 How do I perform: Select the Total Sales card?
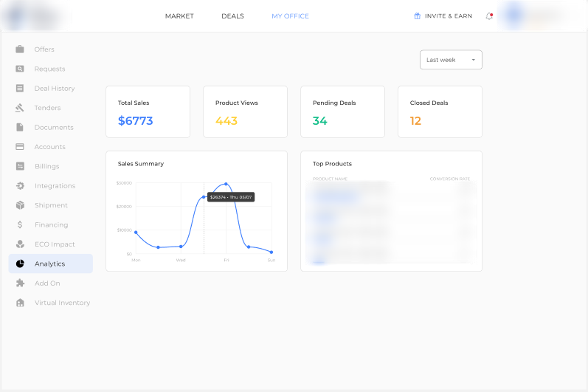click(148, 111)
